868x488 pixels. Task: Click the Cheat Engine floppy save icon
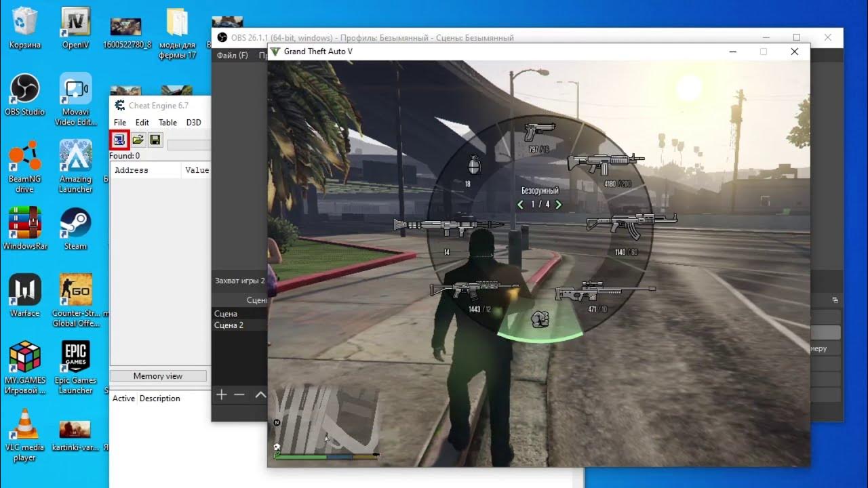point(155,140)
